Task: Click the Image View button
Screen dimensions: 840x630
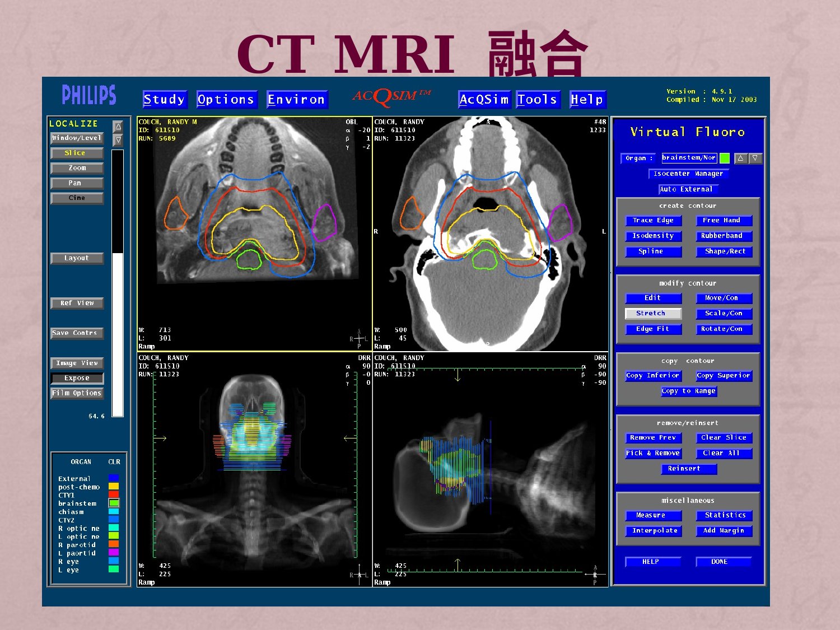Action: pos(77,363)
